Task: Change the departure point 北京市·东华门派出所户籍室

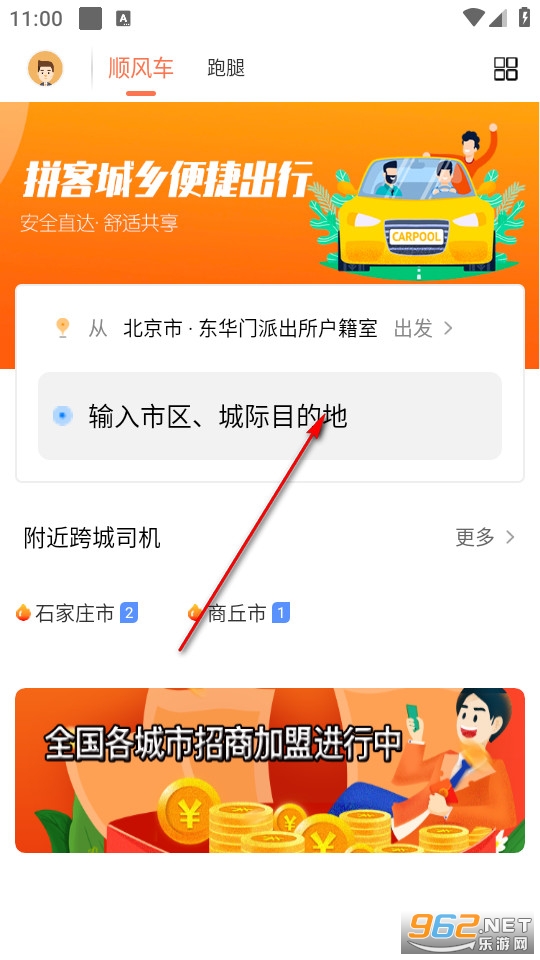Action: pos(250,328)
